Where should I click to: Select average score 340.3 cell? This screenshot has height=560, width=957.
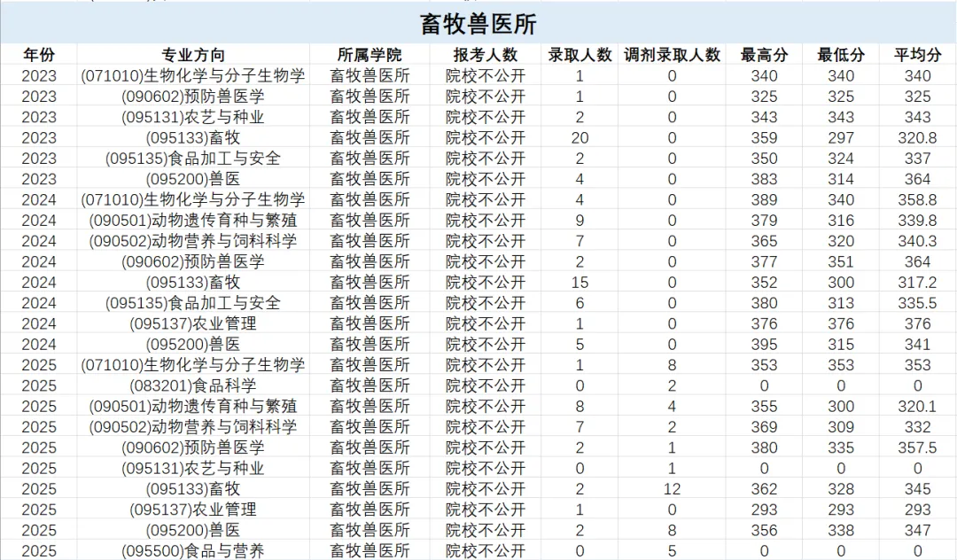click(x=917, y=241)
